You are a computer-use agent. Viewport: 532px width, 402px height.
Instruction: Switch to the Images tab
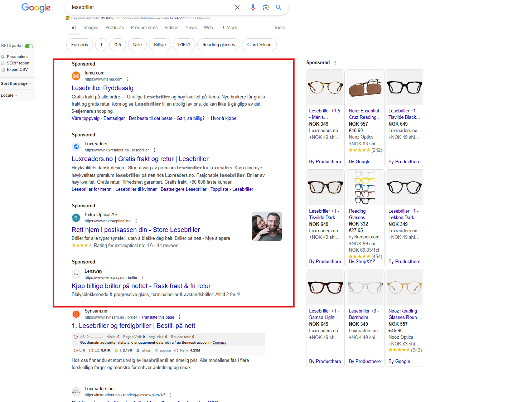coord(91,28)
